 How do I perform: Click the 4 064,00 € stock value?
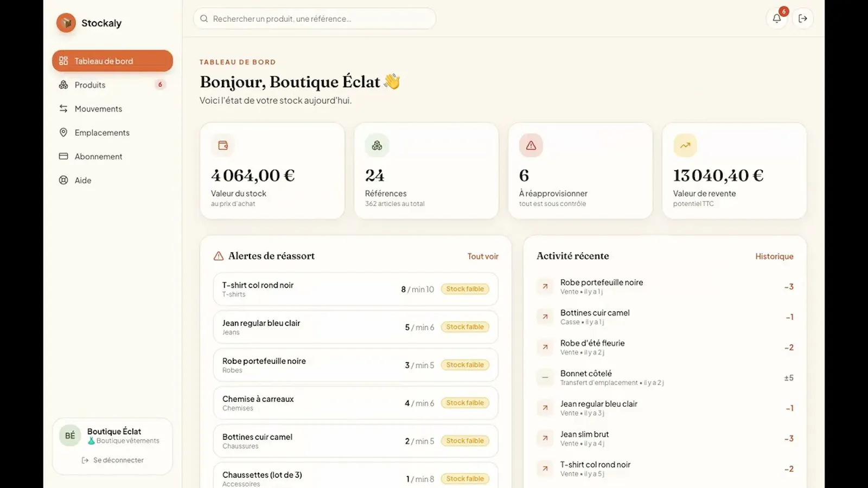coord(253,175)
